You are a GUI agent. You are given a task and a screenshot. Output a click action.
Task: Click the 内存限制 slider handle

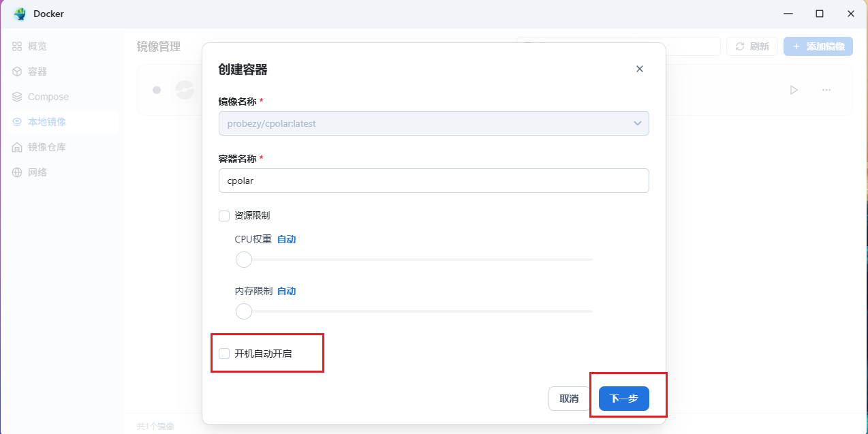click(243, 311)
